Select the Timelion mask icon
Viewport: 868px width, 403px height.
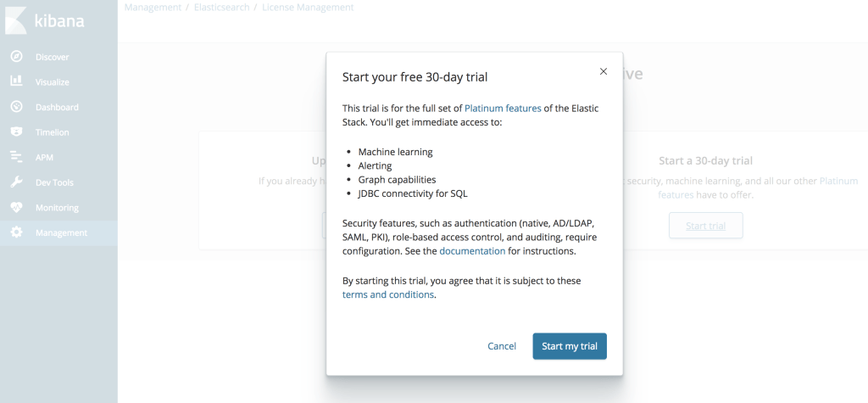[x=16, y=132]
